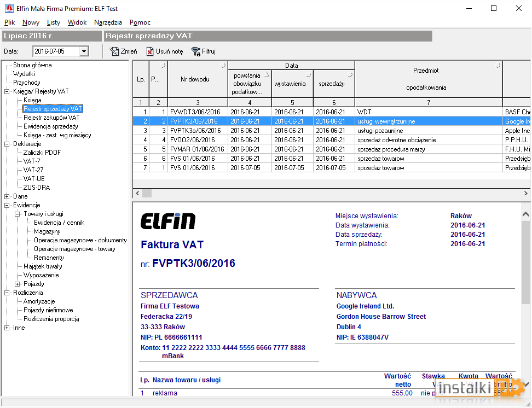Click sort indicator in Przedmiot opodatkowania header

click(498, 66)
